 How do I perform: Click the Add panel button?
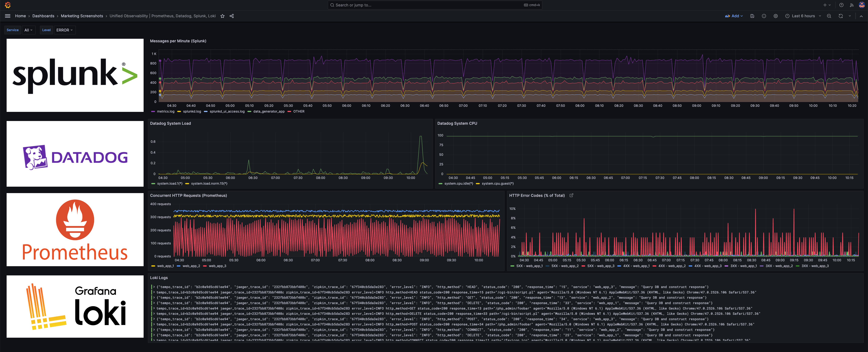click(734, 16)
